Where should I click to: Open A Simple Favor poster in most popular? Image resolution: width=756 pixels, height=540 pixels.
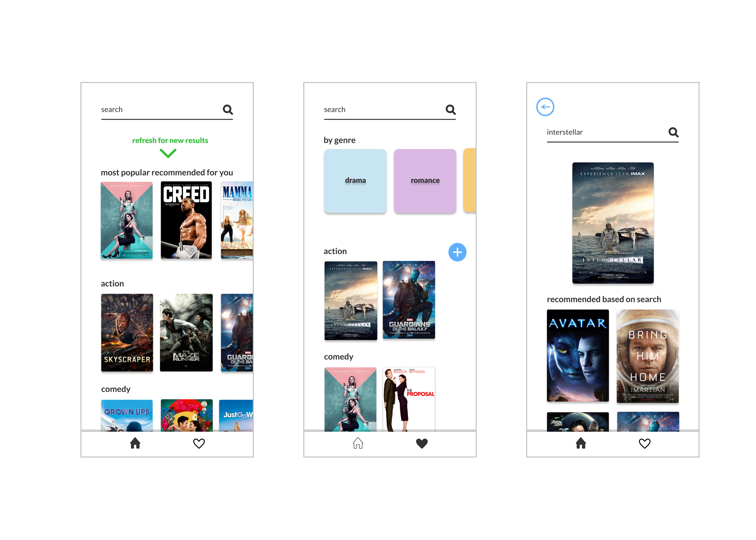(x=127, y=220)
